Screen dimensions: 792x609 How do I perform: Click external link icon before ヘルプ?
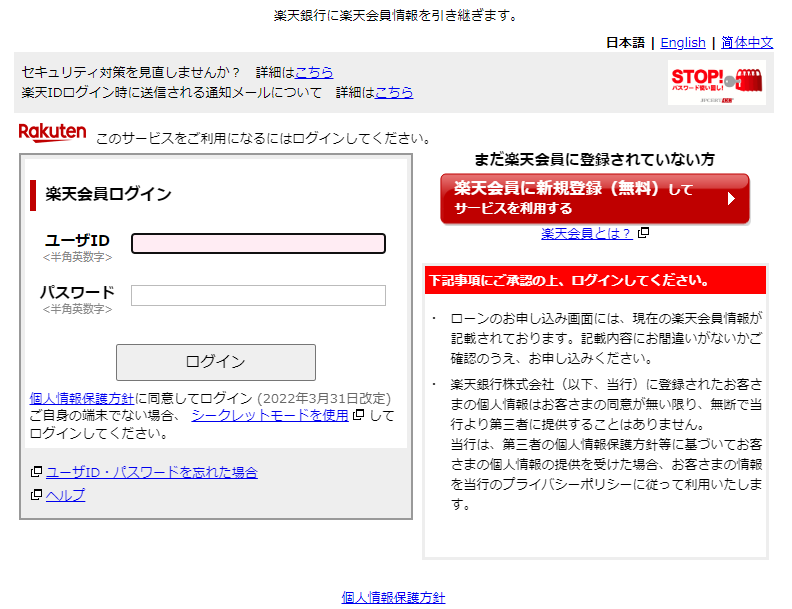(x=36, y=494)
